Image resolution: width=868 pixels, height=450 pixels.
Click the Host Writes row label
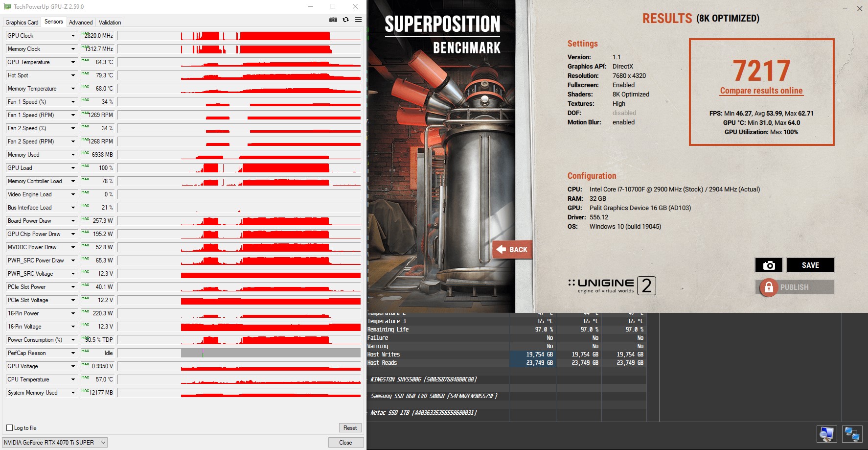[384, 355]
